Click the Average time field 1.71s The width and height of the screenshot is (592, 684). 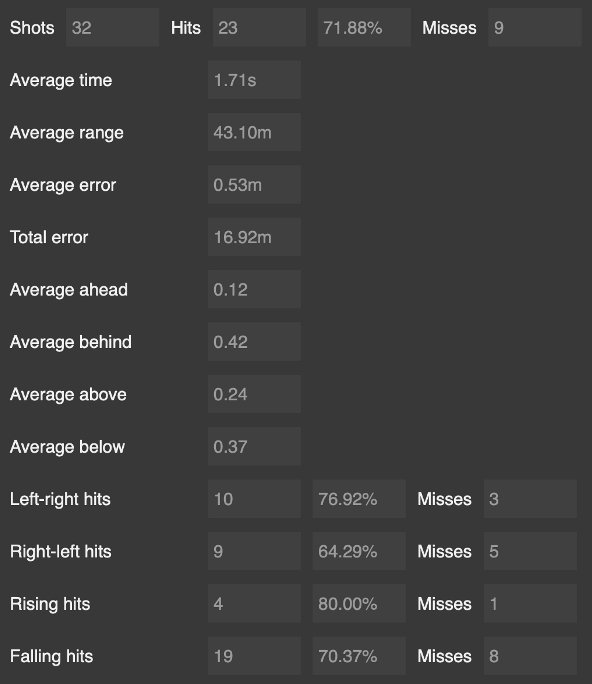(x=254, y=80)
